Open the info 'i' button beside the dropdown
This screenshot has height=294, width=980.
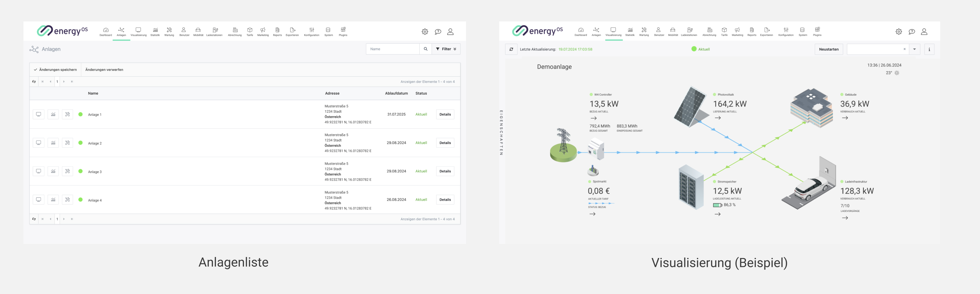pos(929,50)
